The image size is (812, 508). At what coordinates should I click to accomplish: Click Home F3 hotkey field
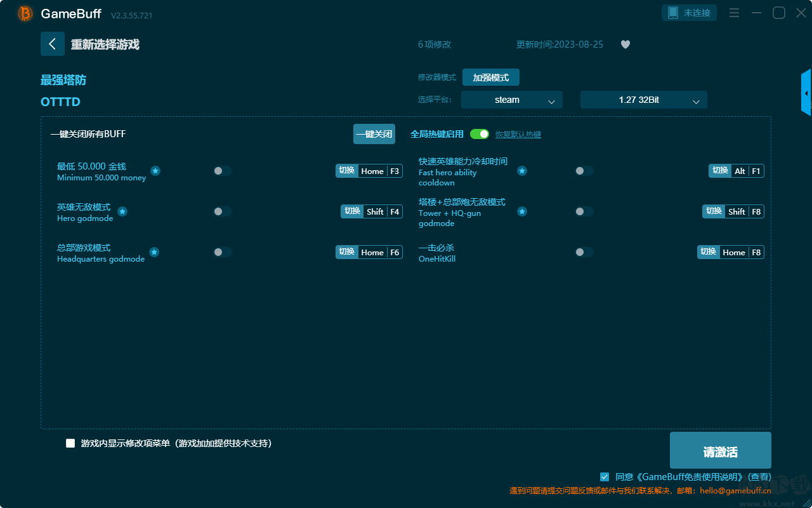(x=380, y=171)
